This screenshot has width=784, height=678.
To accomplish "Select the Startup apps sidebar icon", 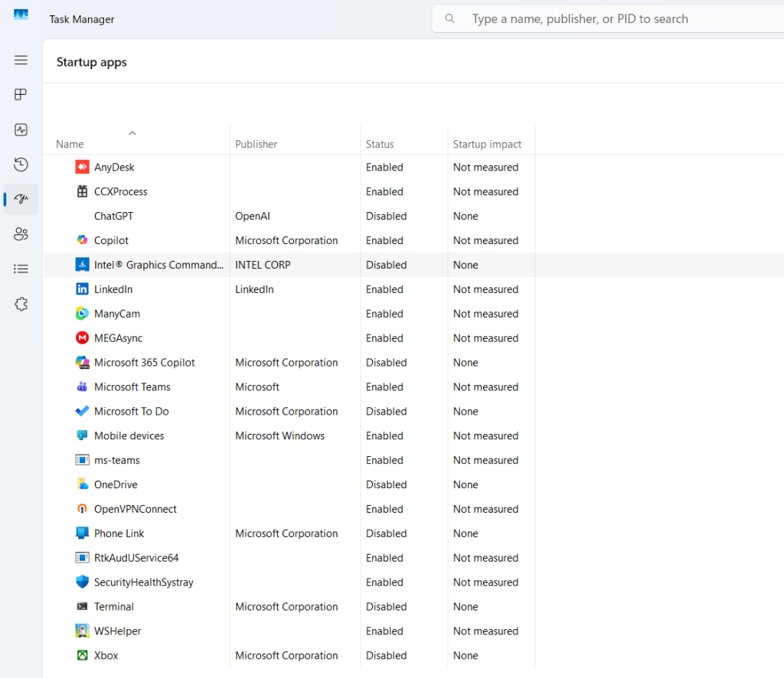I will (x=21, y=199).
